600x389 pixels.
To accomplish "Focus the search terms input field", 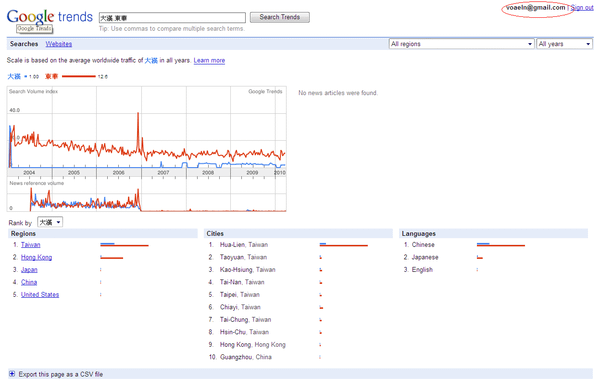I will (172, 18).
